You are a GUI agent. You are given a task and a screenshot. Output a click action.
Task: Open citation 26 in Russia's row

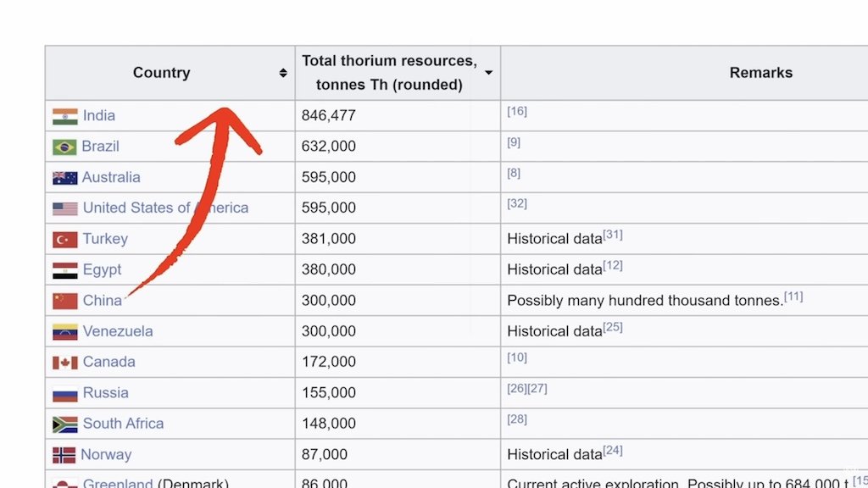click(x=517, y=389)
